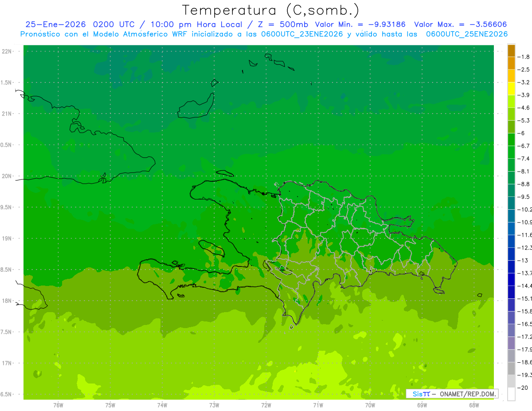The image size is (532, 411).
Task: Pick the yellow colorbar swatch between -3.2 and -3.9
Action: click(x=511, y=89)
